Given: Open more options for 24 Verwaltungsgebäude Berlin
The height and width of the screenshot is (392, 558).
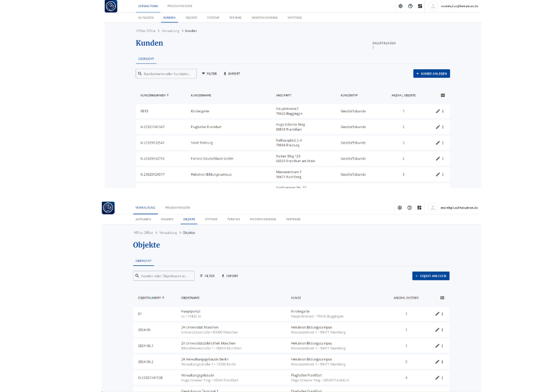Looking at the screenshot, I should (443, 361).
